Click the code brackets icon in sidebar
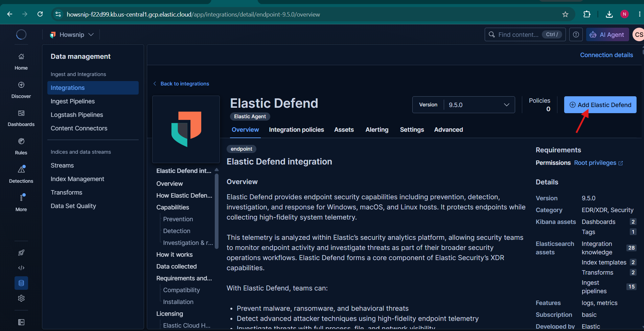 [x=21, y=268]
